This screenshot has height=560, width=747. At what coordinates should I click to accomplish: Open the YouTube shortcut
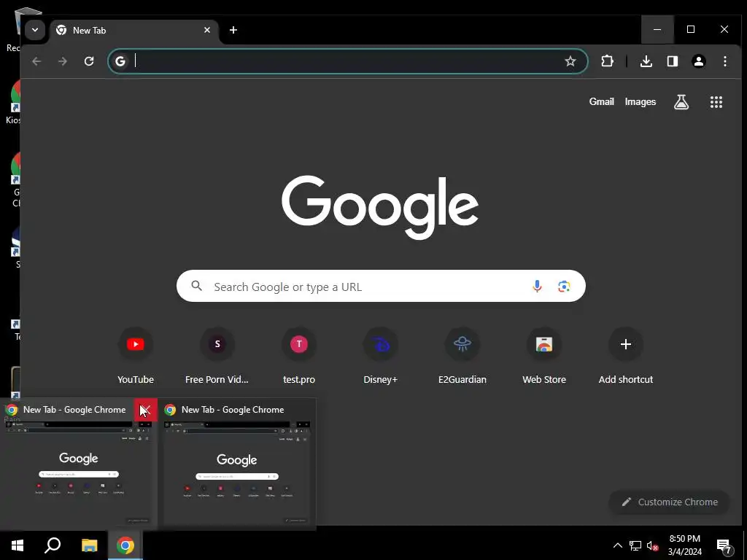[x=136, y=356]
